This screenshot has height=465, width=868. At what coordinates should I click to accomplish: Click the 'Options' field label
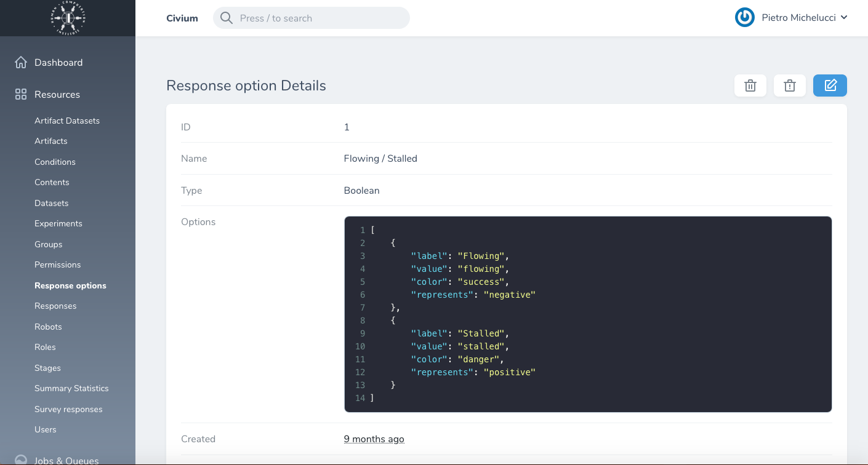[x=198, y=221]
